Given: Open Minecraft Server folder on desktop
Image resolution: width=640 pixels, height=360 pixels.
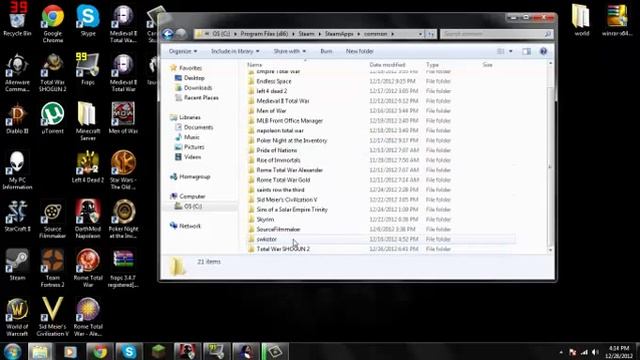Looking at the screenshot, I should [88, 122].
